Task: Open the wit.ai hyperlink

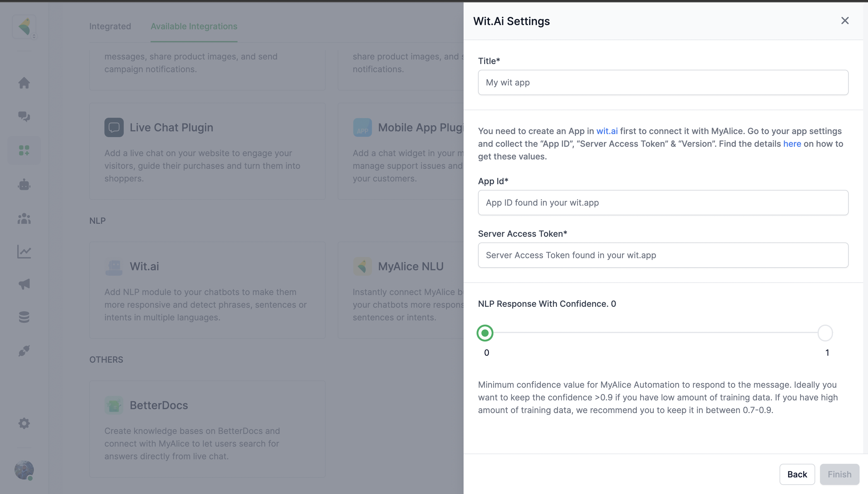Action: [x=607, y=131]
